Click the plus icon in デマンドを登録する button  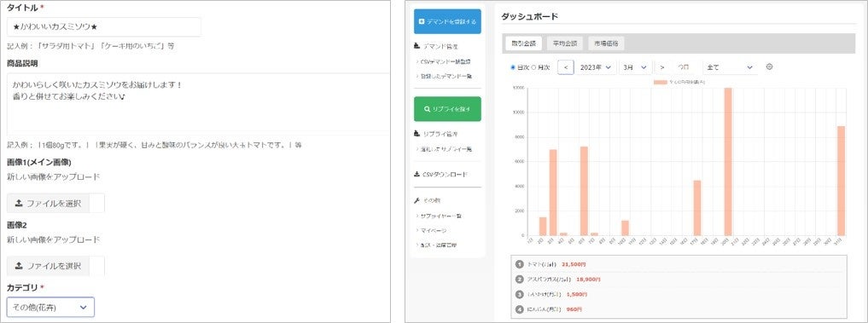tap(422, 21)
